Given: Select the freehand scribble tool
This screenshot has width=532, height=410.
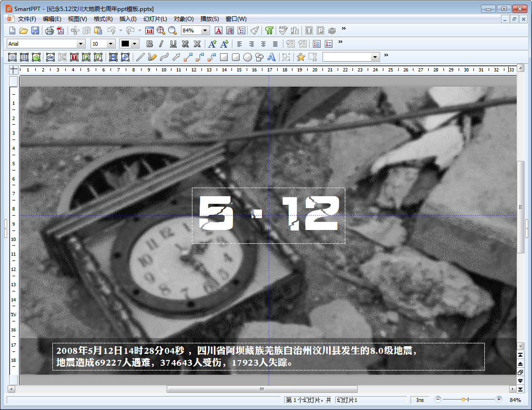Looking at the screenshot, I should click(x=152, y=57).
